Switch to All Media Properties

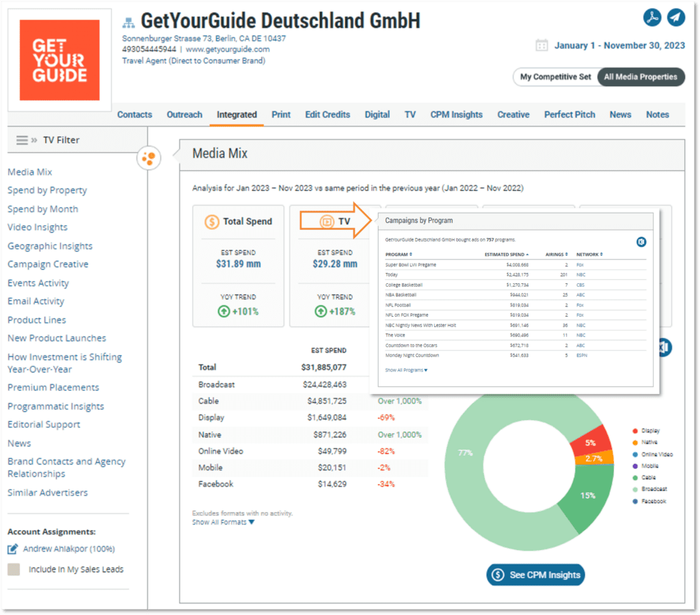641,77
